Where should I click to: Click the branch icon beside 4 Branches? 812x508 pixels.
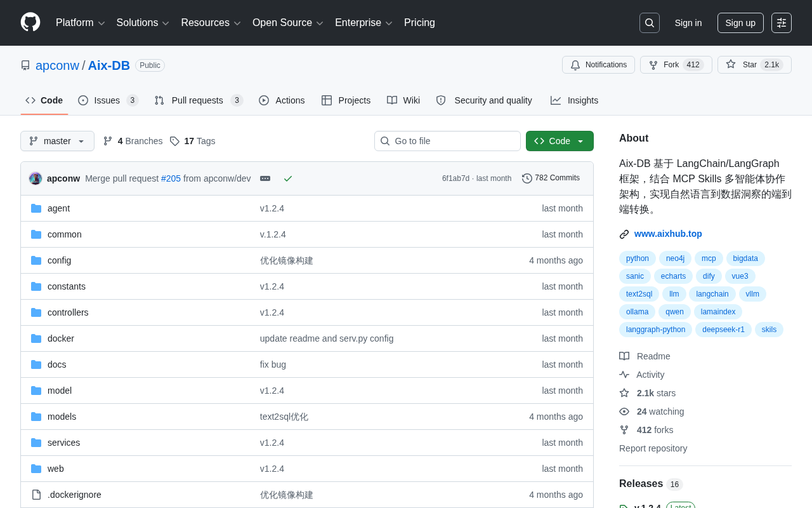click(108, 141)
